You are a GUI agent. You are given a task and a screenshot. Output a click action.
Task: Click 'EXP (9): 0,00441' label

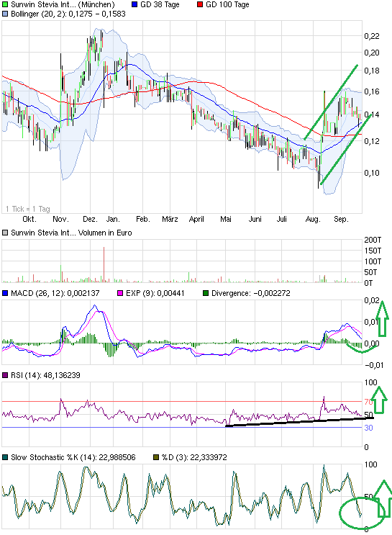155,293
